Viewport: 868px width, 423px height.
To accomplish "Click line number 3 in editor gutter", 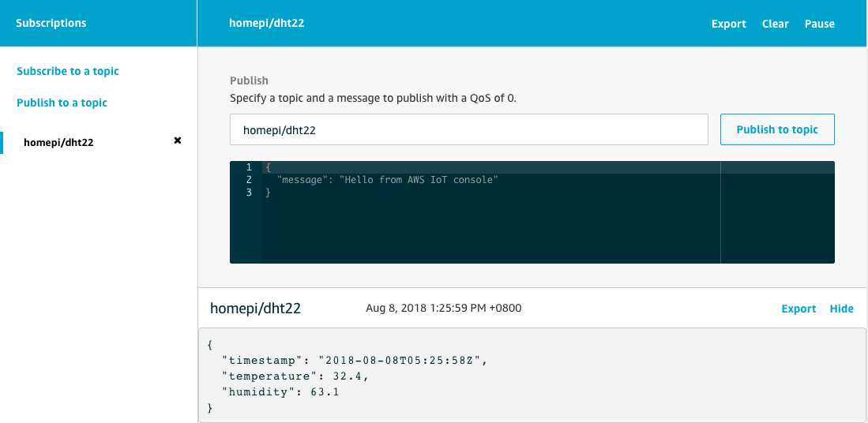I will (249, 193).
